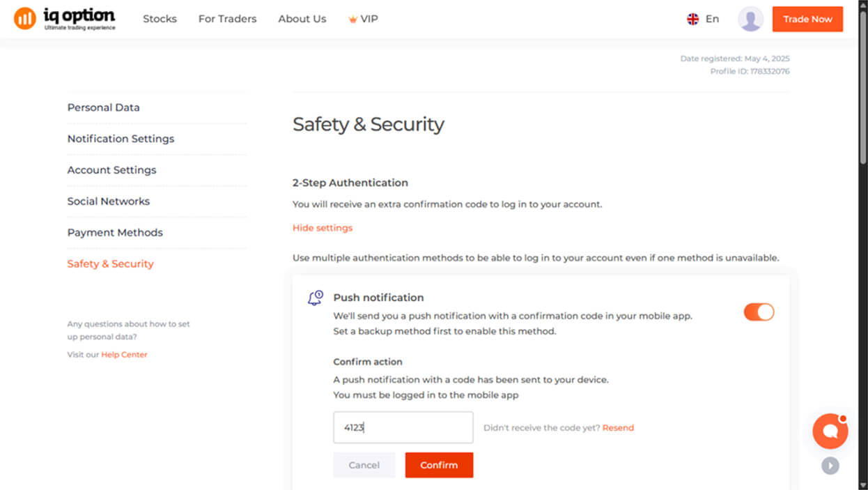The width and height of the screenshot is (868, 490).
Task: Open the For Traders menu
Action: tap(227, 20)
